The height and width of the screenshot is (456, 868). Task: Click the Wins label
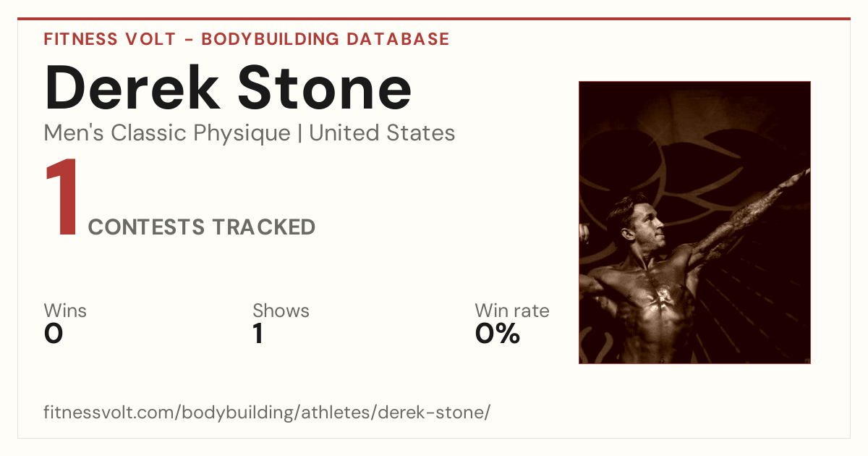pyautogui.click(x=65, y=311)
